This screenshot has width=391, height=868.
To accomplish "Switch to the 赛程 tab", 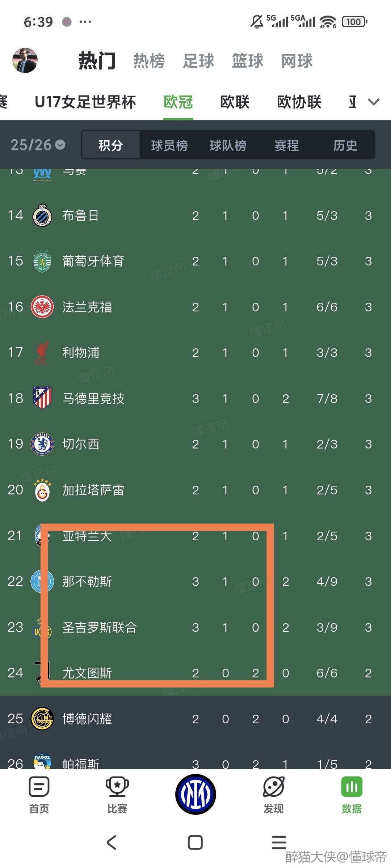I will click(286, 145).
